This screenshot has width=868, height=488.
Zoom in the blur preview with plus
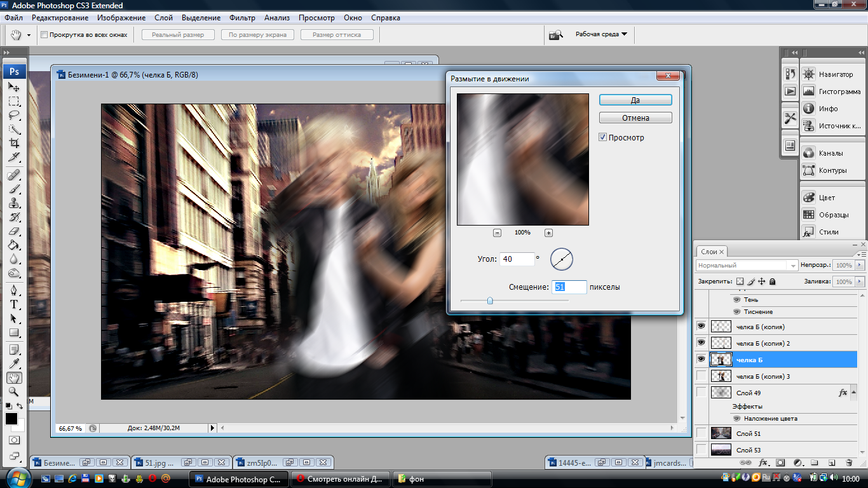(x=548, y=233)
